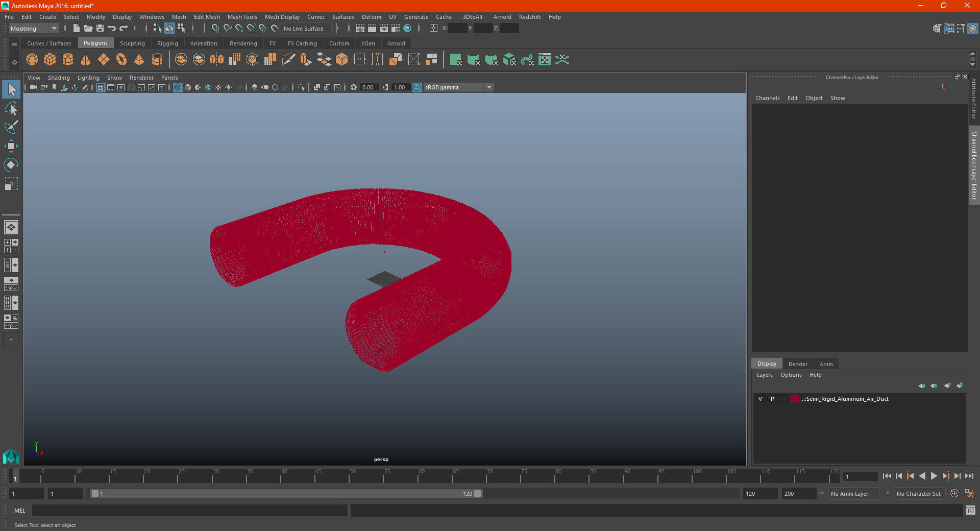The image size is (980, 531).
Task: Switch to the Anim layer tab
Action: (826, 364)
